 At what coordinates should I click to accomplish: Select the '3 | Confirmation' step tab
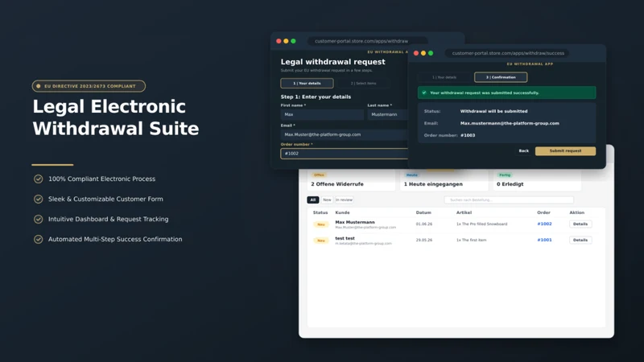pyautogui.click(x=501, y=77)
